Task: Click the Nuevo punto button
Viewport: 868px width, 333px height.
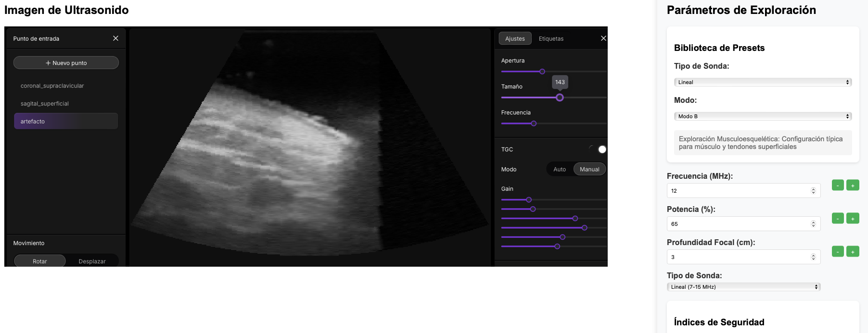Action: (x=66, y=63)
